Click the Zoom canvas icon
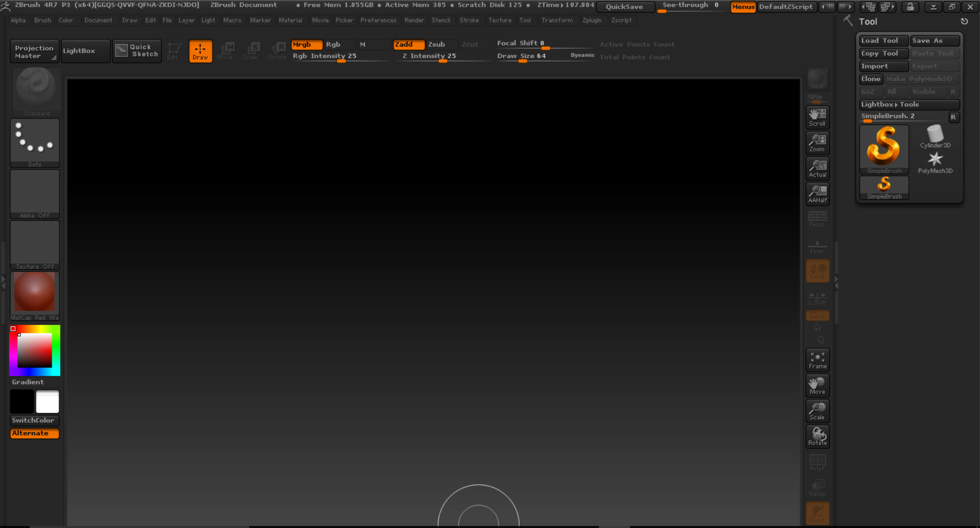Screen dimensions: 980x528 [x=817, y=142]
